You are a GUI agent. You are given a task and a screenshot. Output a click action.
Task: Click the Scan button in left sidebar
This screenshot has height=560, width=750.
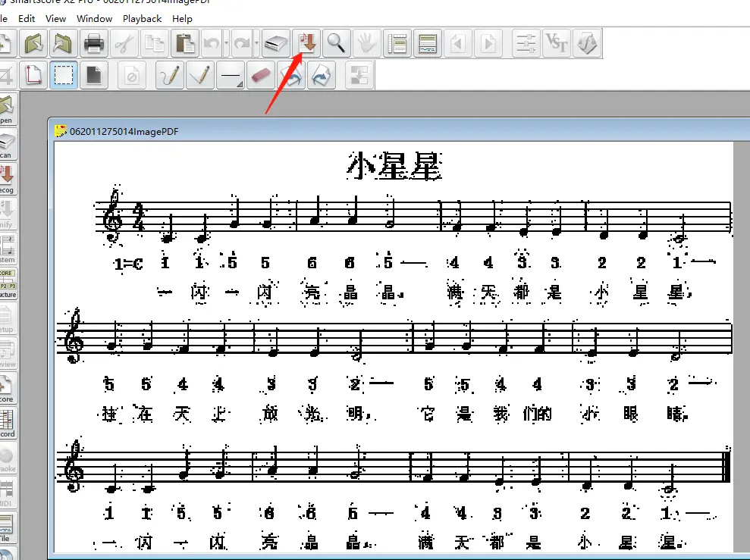(x=8, y=143)
